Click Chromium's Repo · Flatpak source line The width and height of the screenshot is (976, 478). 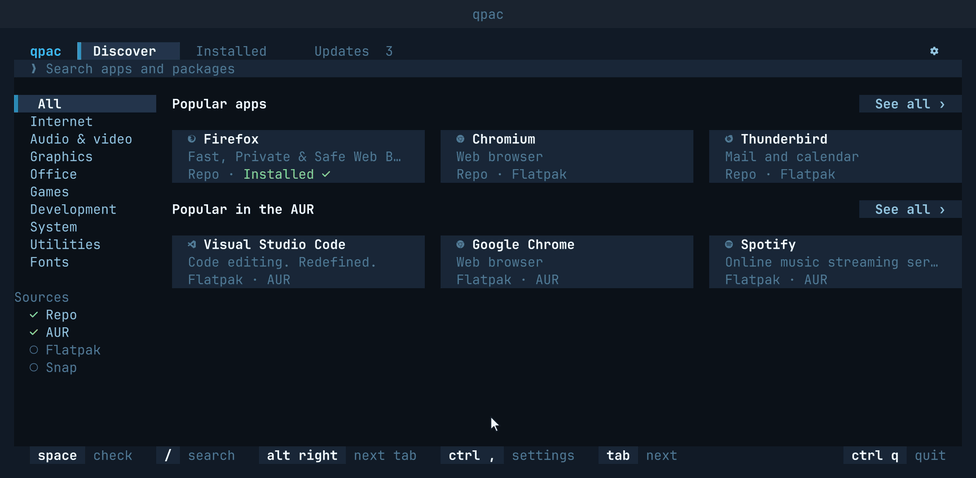coord(512,174)
